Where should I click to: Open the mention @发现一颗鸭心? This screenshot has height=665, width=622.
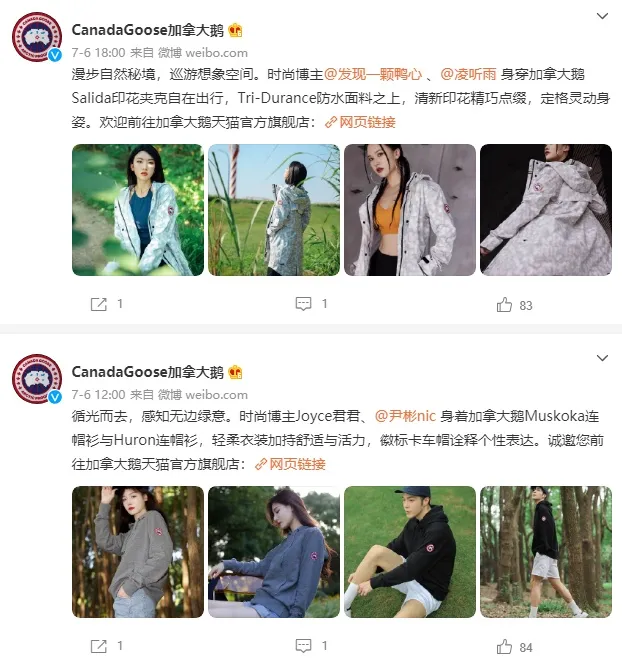pyautogui.click(x=373, y=74)
